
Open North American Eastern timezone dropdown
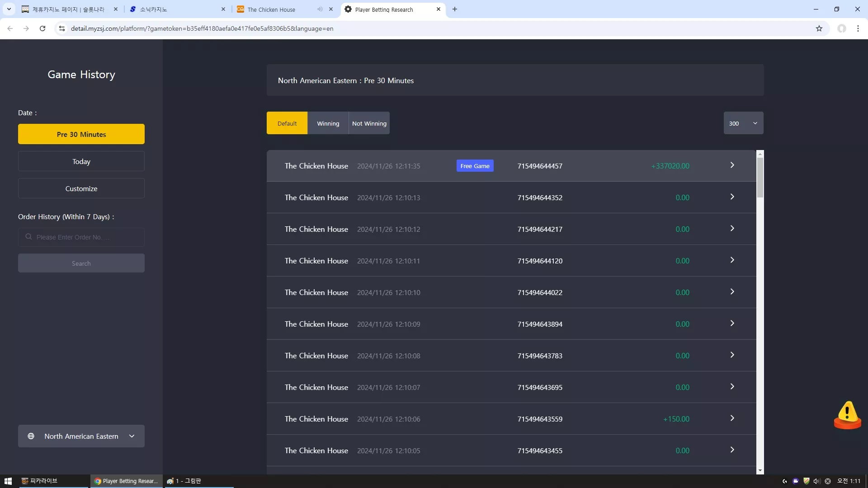[x=81, y=436]
